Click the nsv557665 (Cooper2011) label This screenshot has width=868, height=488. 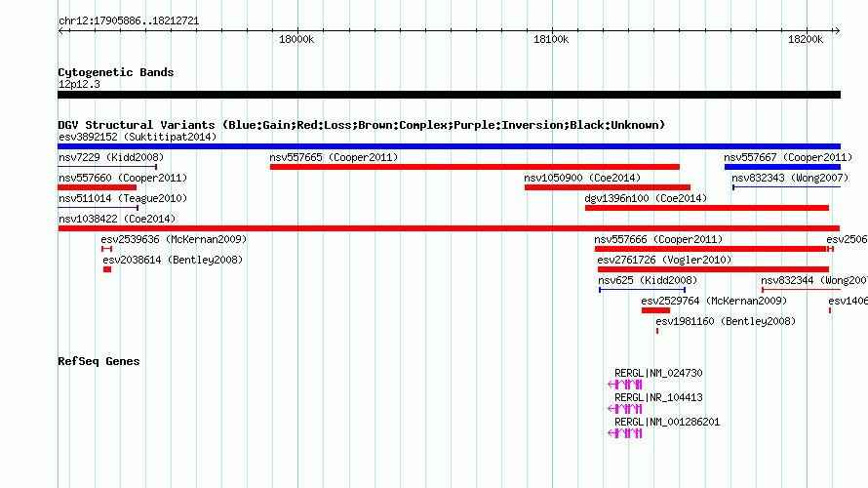tap(334, 157)
